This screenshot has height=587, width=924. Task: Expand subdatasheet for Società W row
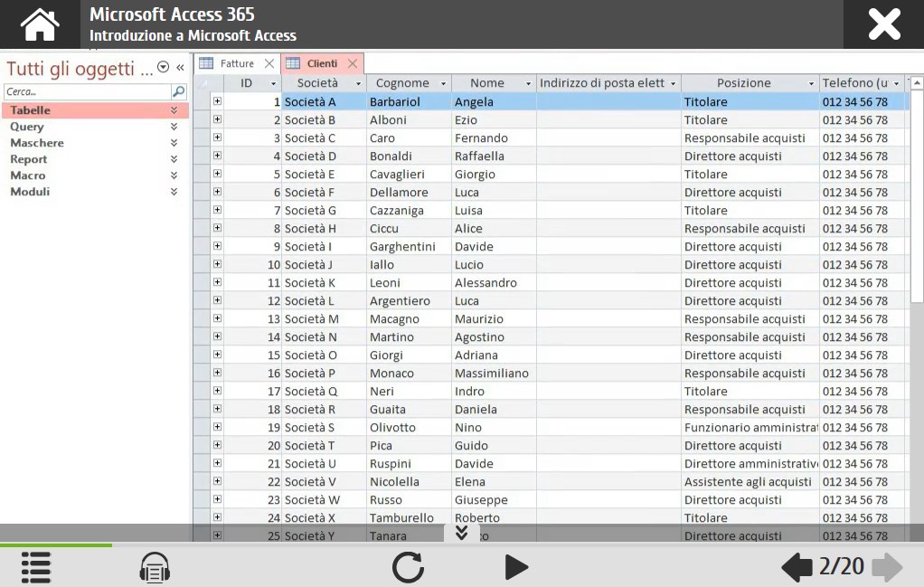coord(218,499)
